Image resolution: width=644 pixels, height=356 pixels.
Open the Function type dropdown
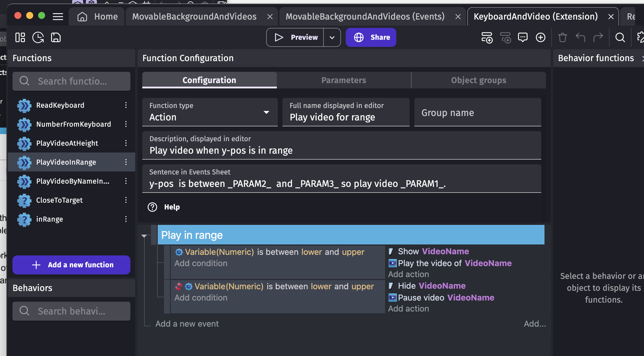[210, 112]
